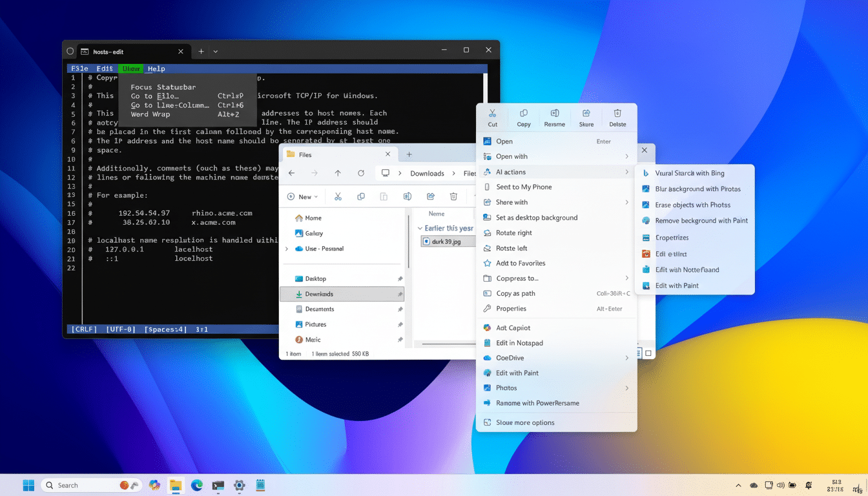Add the selected file to Favorites
Image resolution: width=868 pixels, height=496 pixels.
[521, 263]
